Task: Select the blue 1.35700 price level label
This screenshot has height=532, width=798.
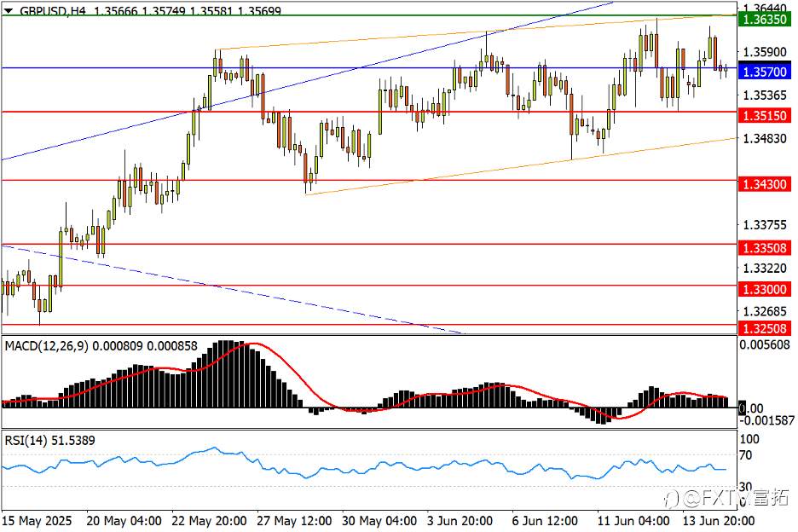Action: pyautogui.click(x=765, y=72)
